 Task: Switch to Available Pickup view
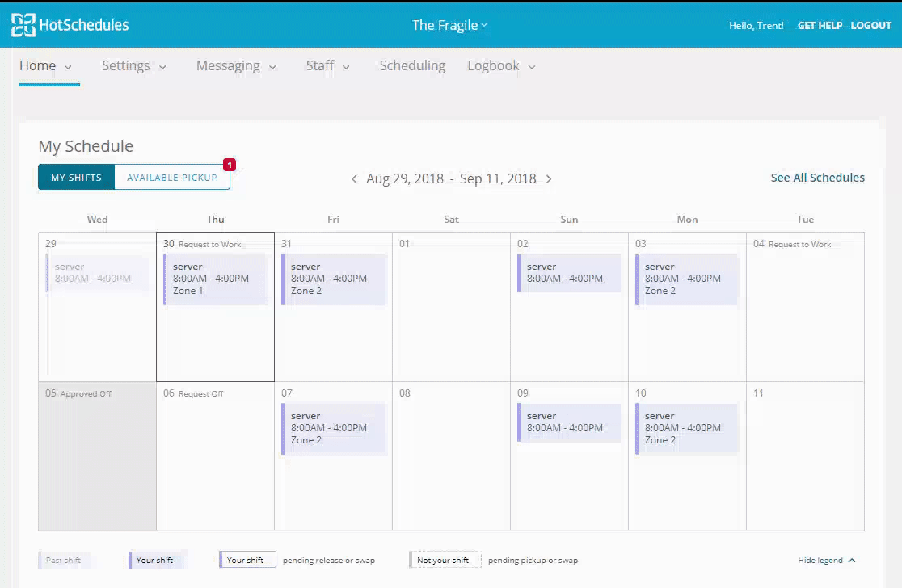pos(172,178)
